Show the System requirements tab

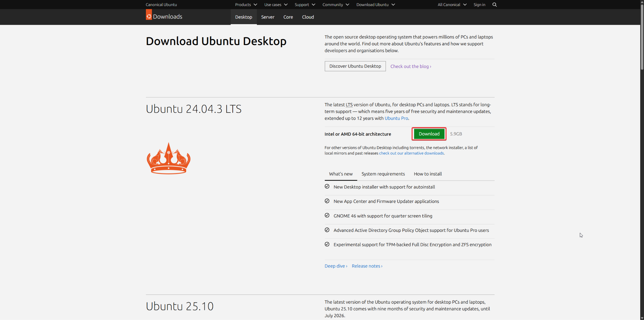tap(383, 174)
